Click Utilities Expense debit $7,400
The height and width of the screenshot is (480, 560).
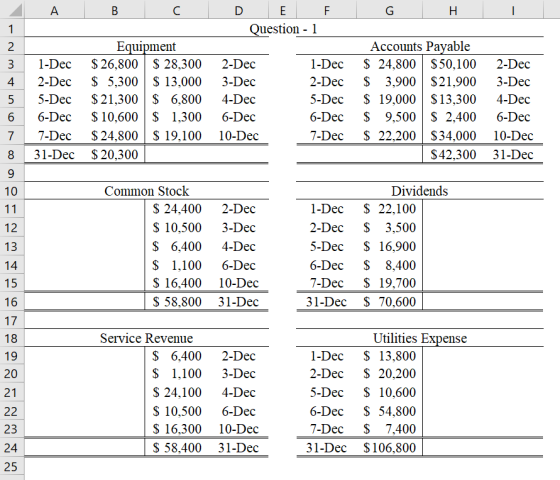click(x=389, y=429)
